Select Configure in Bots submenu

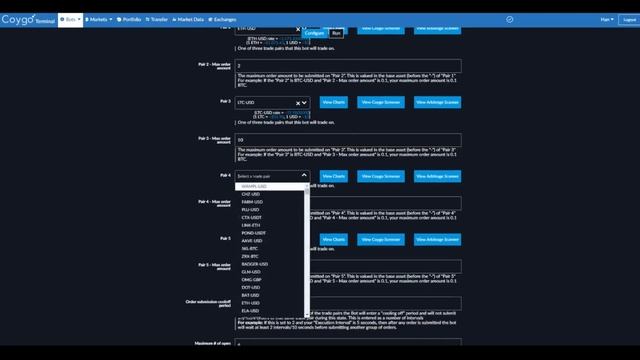coord(314,33)
